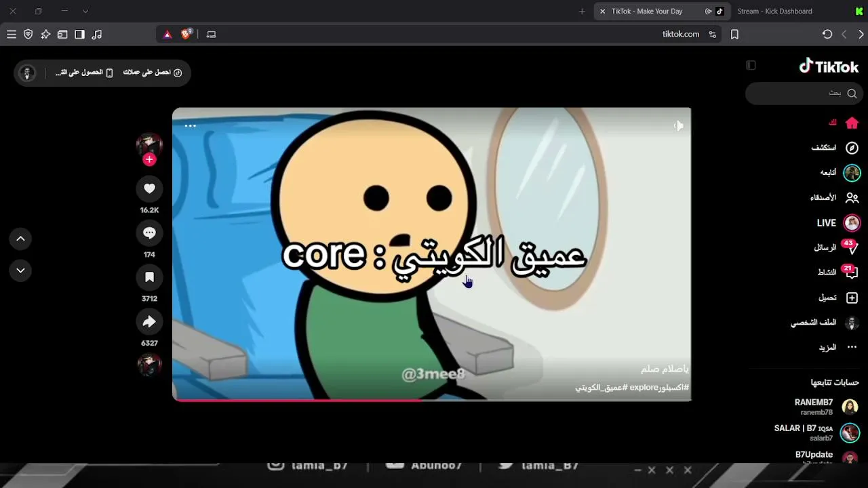
Task: Seek on the red video progress bar
Action: point(431,400)
